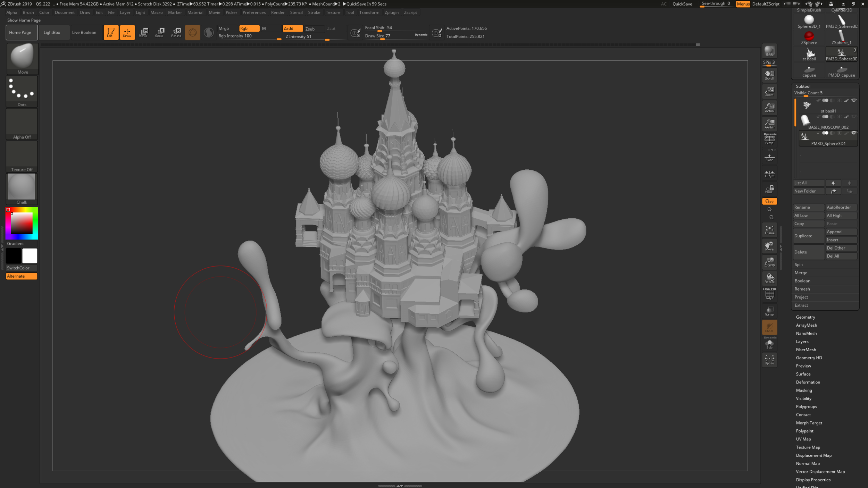Toggle Live Boolean mode
The image size is (868, 488).
(84, 33)
